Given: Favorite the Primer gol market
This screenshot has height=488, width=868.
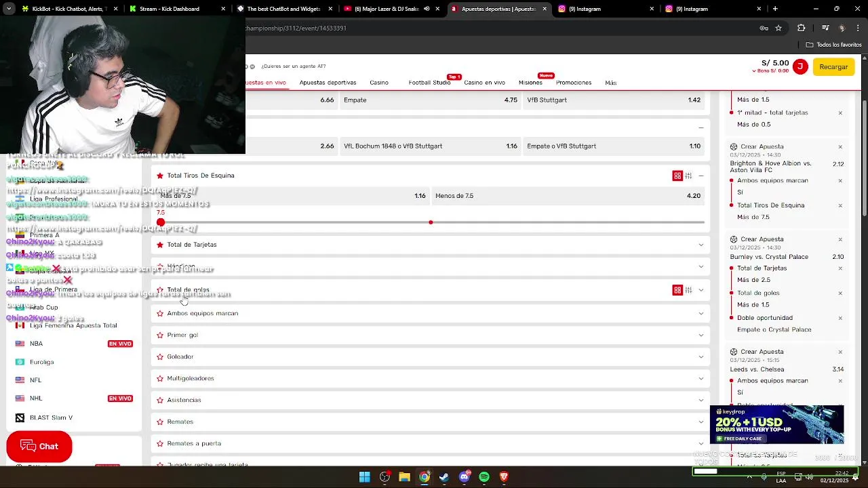Looking at the screenshot, I should point(160,335).
